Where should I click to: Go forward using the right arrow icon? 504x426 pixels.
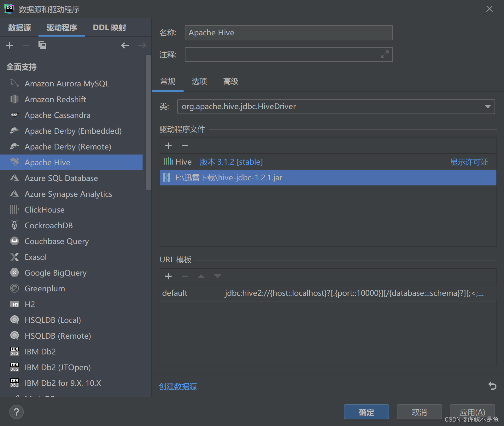(142, 45)
